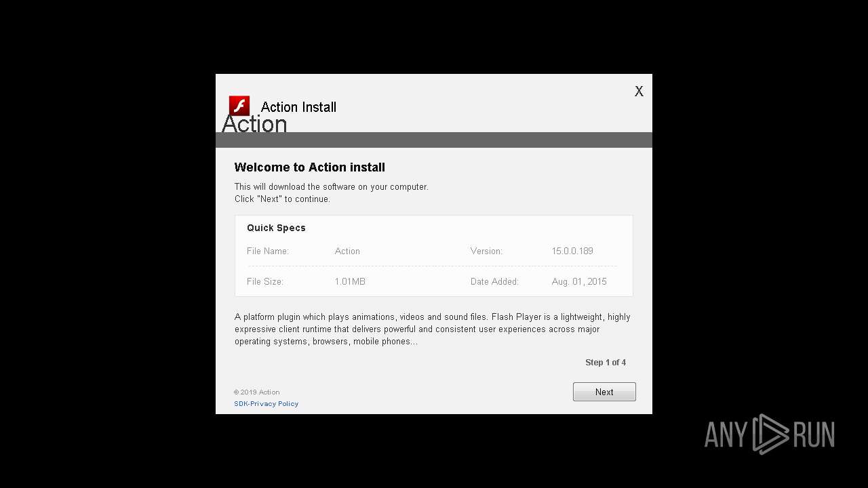Click the file name value 'Action'
Image resolution: width=868 pixels, height=488 pixels.
347,251
